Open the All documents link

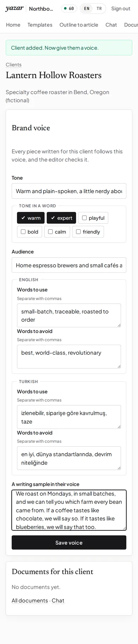point(30,600)
